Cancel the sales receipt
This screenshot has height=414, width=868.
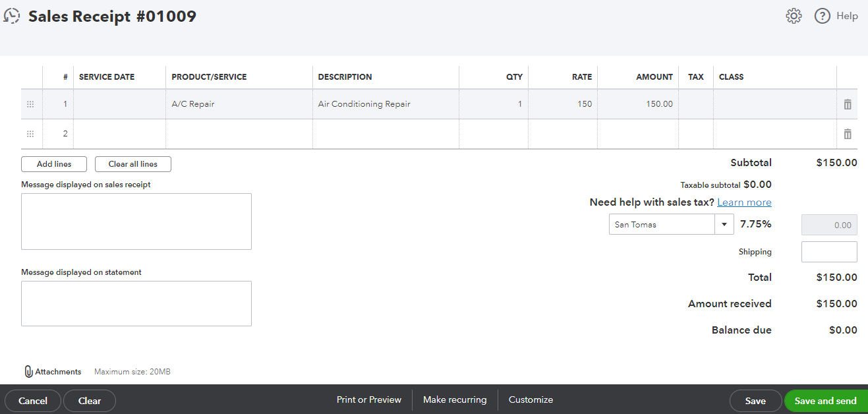point(32,400)
